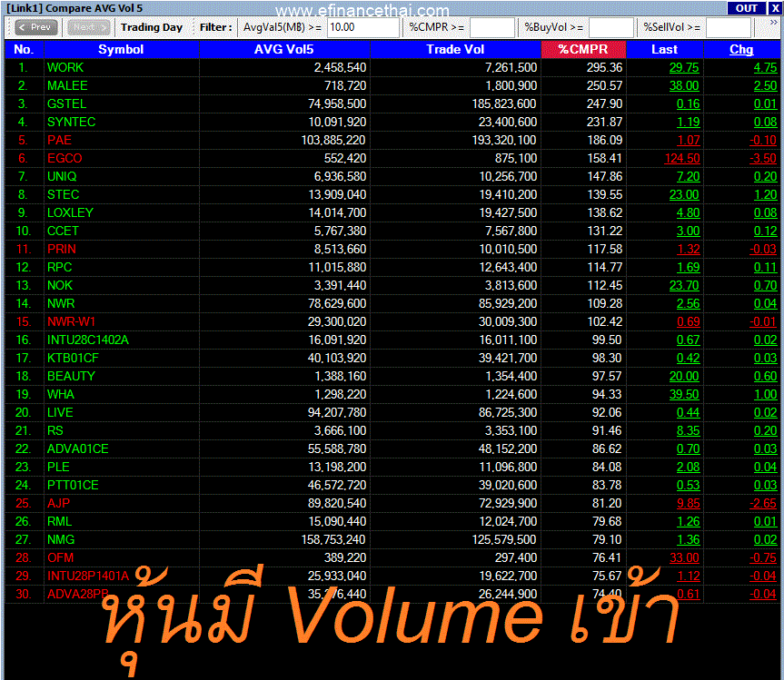The image size is (784, 680).
Task: Click the %CMPR >= filter input field
Action: click(492, 27)
